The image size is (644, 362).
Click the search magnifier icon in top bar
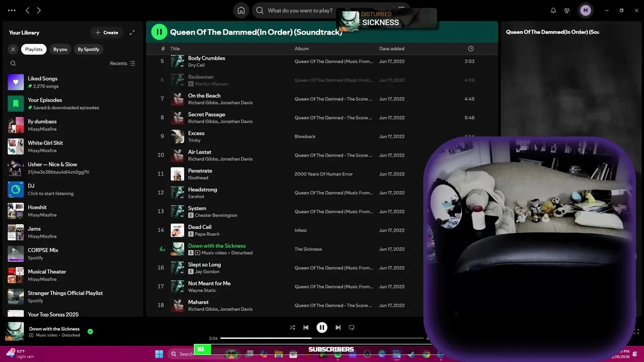tap(260, 10)
